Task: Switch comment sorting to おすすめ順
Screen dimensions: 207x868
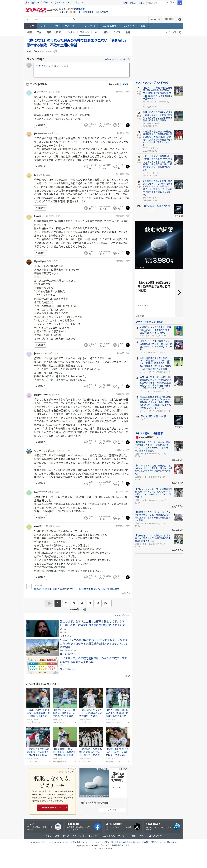Action: (114, 84)
